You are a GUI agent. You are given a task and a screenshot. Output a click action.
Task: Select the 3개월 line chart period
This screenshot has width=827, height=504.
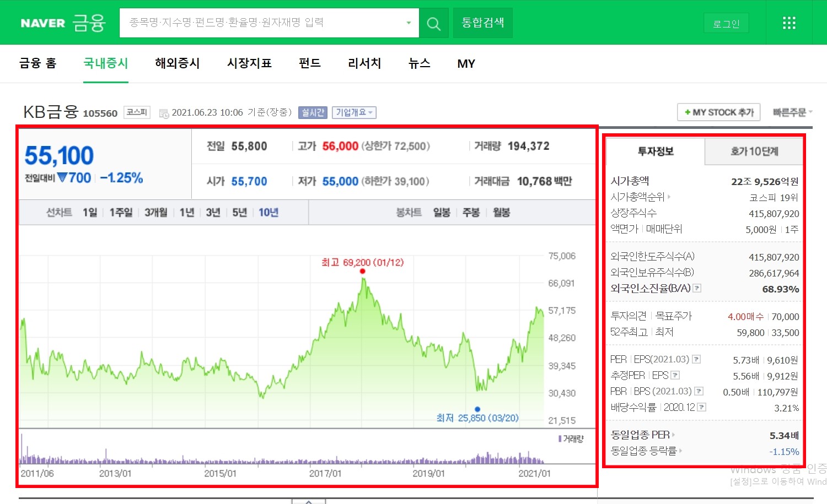156,213
